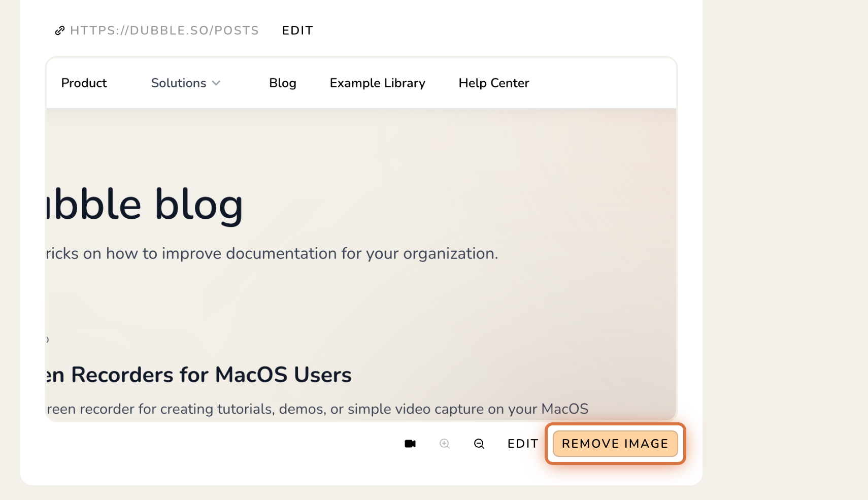868x500 pixels.
Task: Go to Example Library
Action: (x=378, y=83)
